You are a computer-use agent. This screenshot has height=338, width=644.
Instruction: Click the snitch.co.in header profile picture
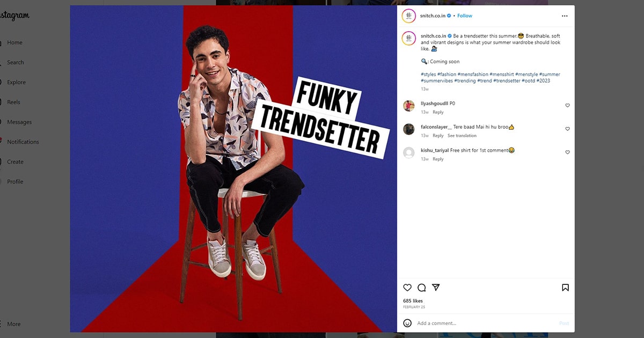409,16
